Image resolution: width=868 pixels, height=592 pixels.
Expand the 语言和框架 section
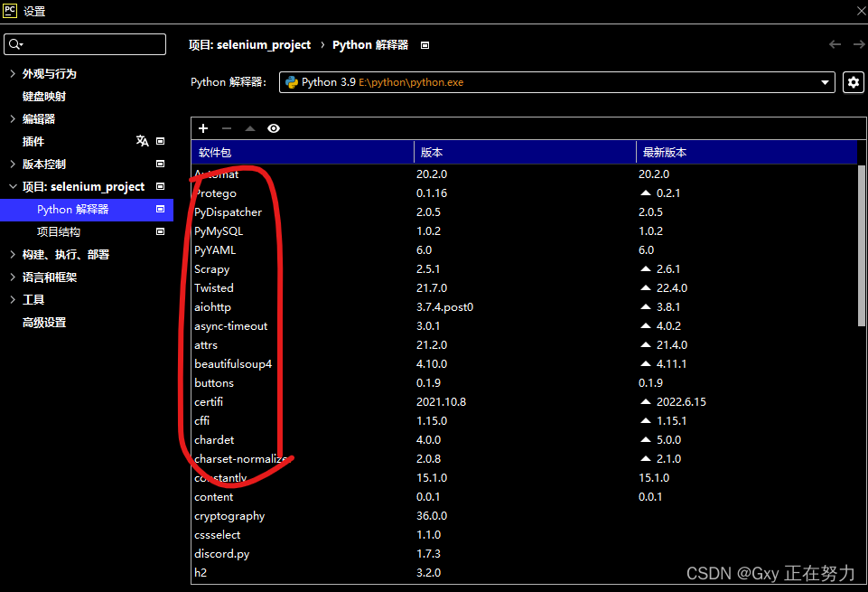pyautogui.click(x=12, y=277)
